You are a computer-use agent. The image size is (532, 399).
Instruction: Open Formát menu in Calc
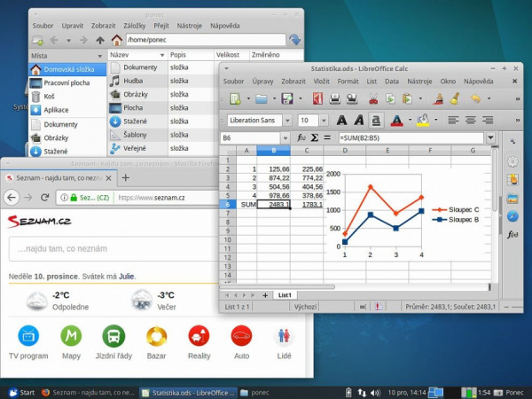click(348, 82)
